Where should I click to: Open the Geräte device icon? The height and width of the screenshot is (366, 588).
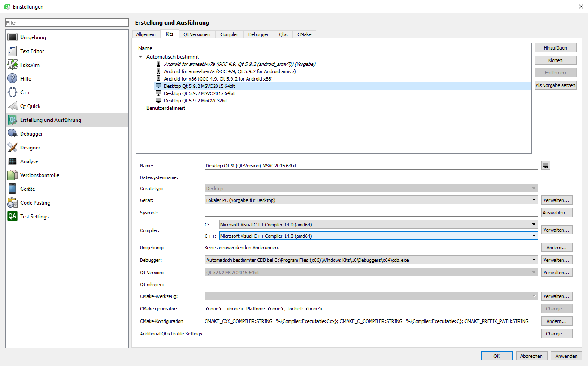[12, 189]
